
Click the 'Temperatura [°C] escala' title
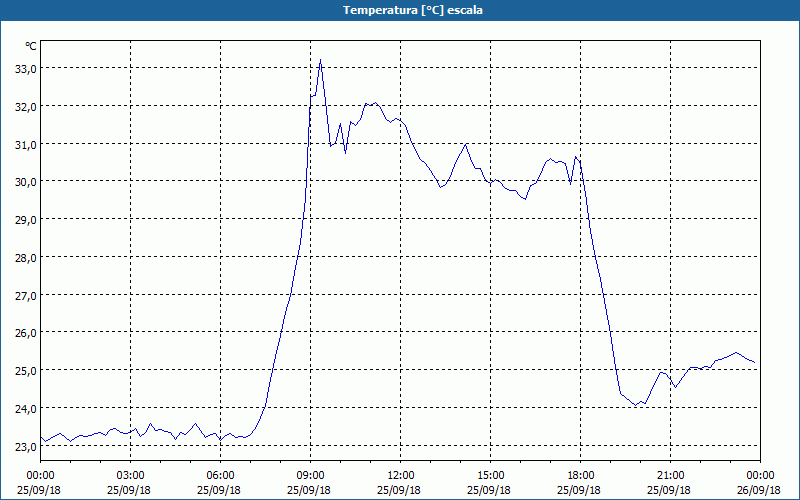point(413,10)
